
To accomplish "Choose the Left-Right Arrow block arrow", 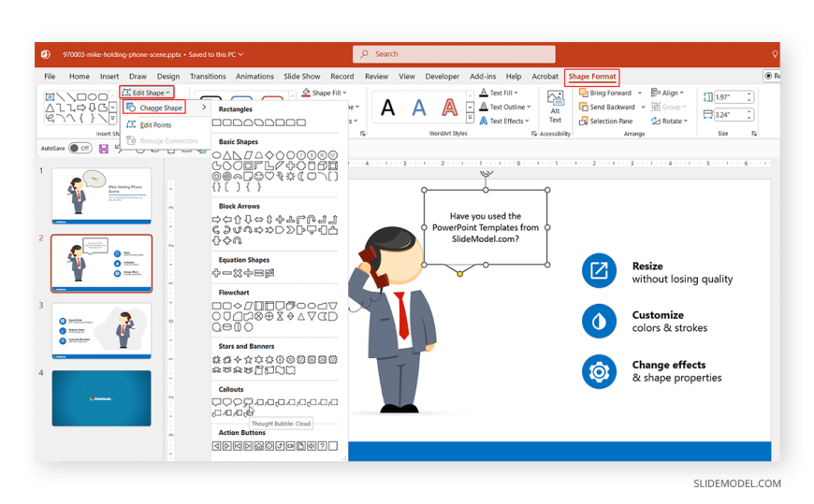I will coord(259,219).
